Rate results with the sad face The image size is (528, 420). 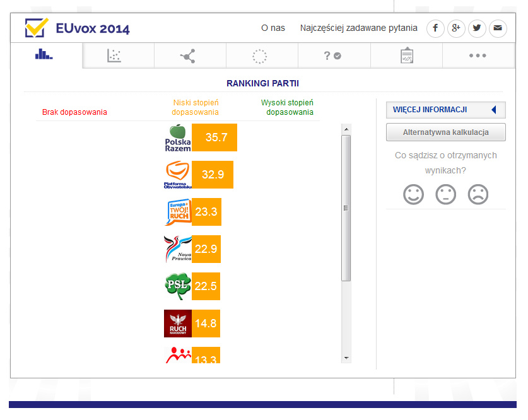click(478, 194)
